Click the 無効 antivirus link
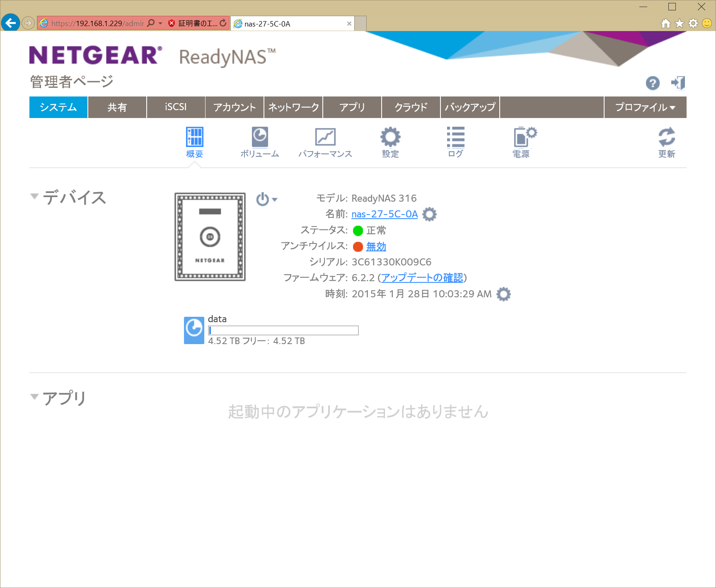 376,247
